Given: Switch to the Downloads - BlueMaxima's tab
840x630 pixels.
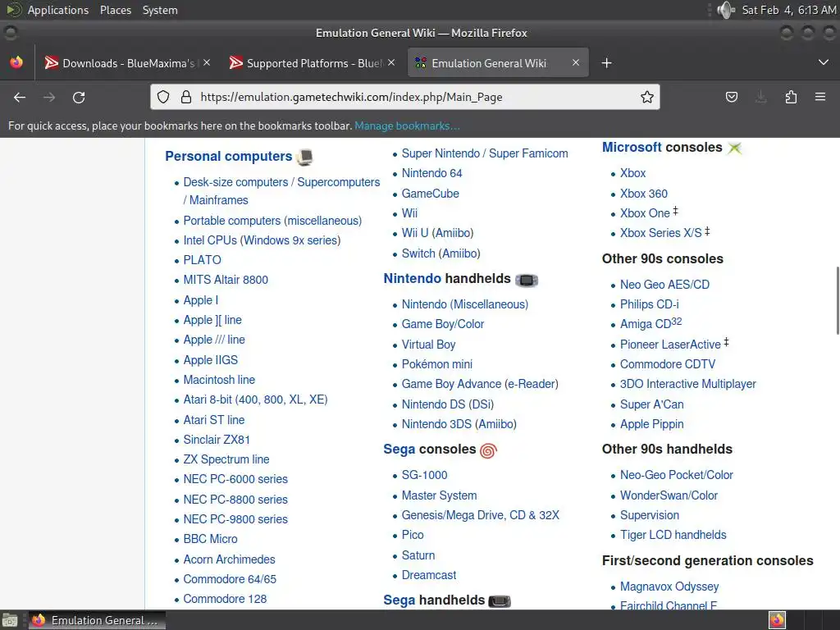Looking at the screenshot, I should coord(126,63).
